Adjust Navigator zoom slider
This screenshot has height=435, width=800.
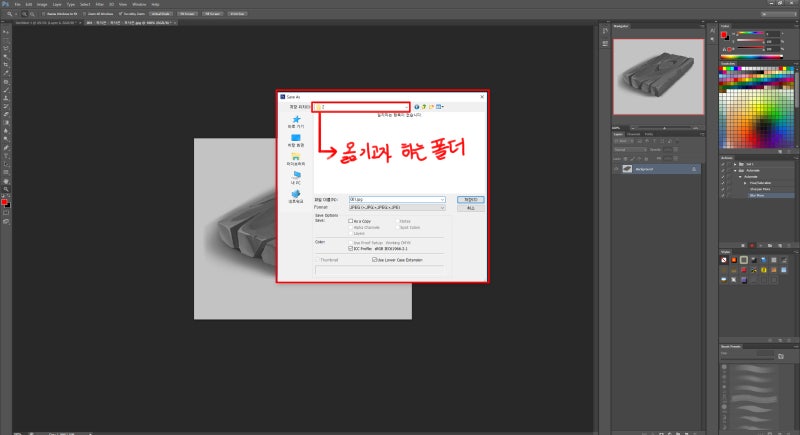coord(664,128)
